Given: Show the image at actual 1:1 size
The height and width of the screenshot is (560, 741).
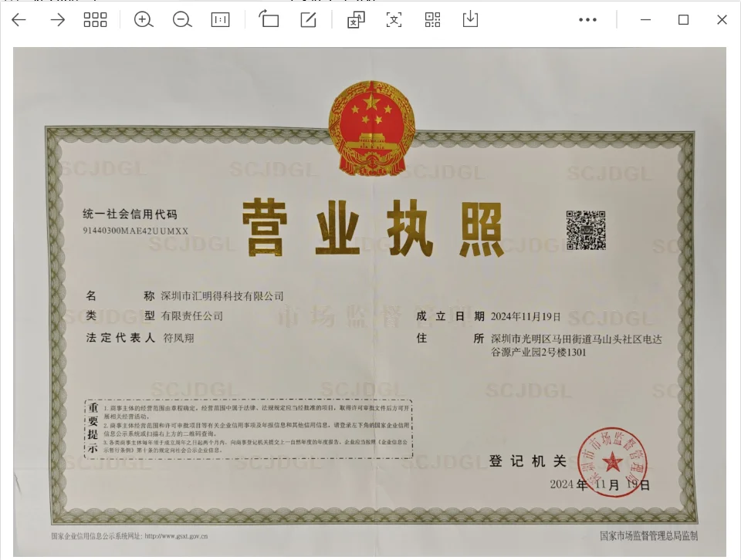Looking at the screenshot, I should [x=220, y=20].
